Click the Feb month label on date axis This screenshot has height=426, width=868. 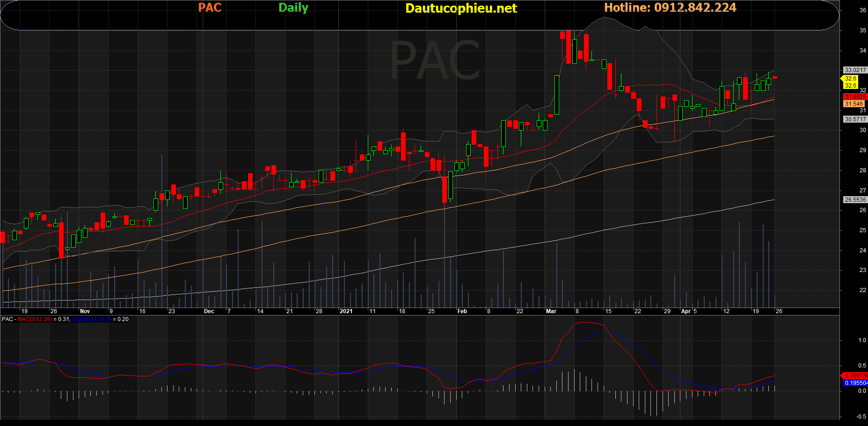tap(462, 311)
